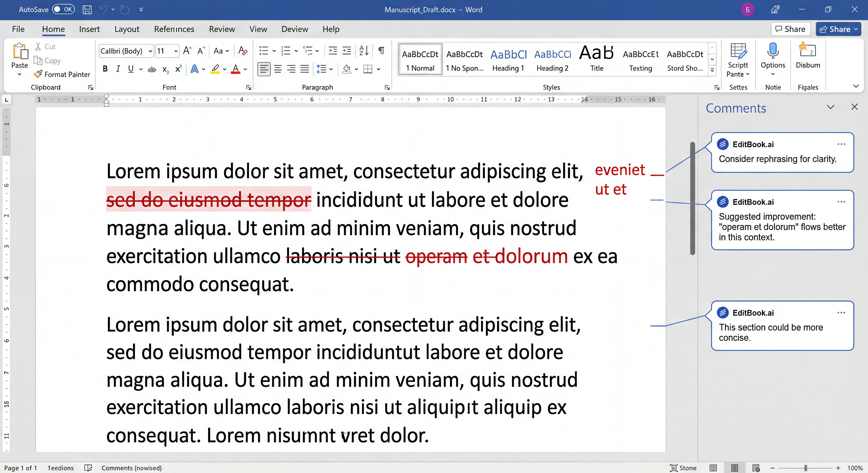Click the Copy button
Screen dimensions: 868x473
(x=47, y=61)
